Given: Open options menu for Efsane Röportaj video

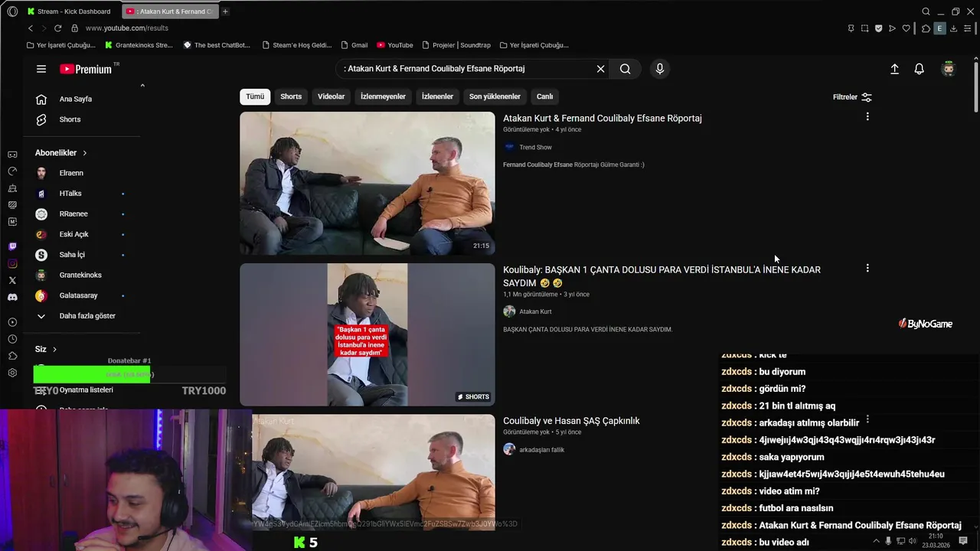Looking at the screenshot, I should [867, 116].
